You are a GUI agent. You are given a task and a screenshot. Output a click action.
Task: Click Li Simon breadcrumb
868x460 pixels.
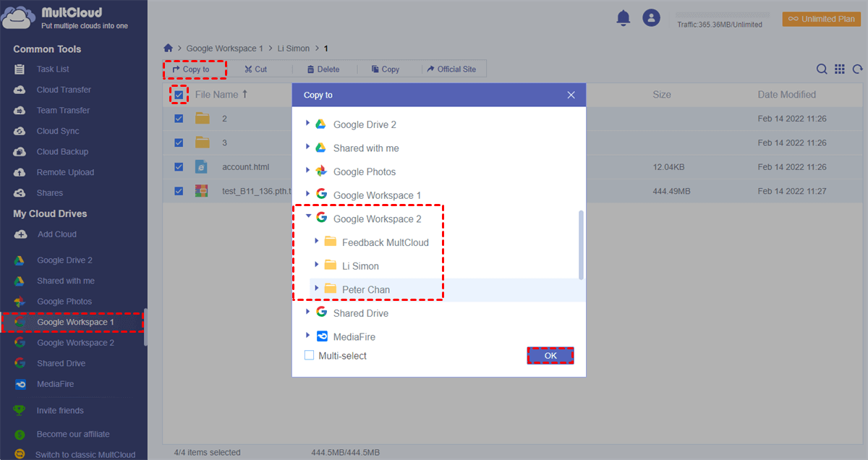[294, 48]
